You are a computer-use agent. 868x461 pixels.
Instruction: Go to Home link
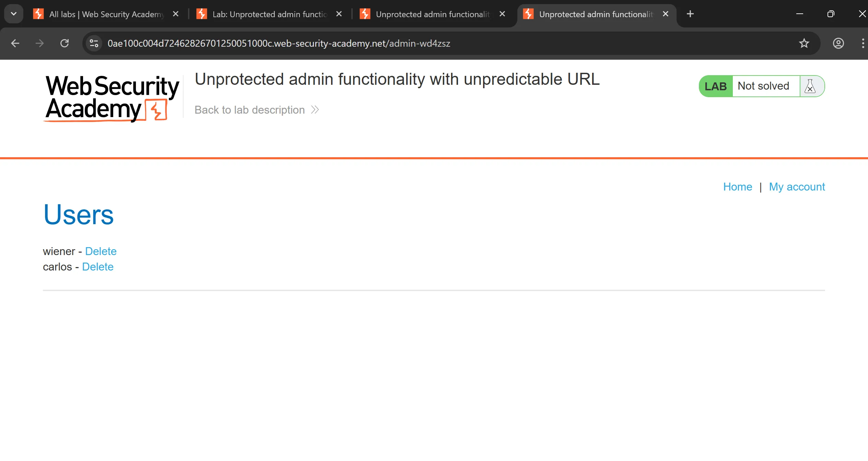[737, 187]
